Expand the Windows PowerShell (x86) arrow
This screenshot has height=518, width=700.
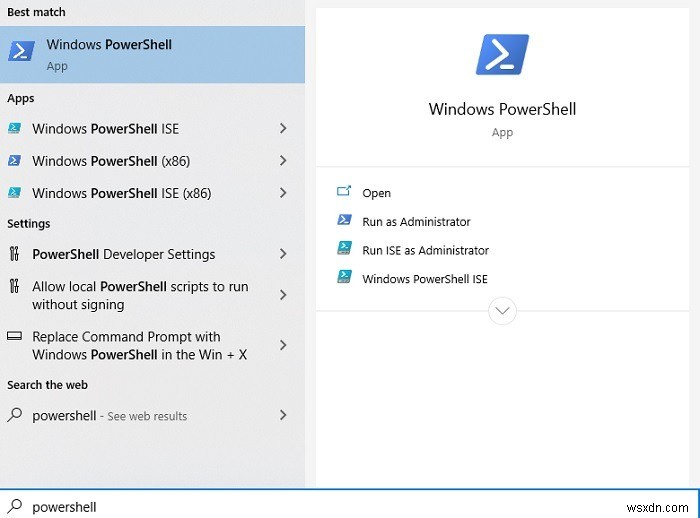pyautogui.click(x=283, y=160)
